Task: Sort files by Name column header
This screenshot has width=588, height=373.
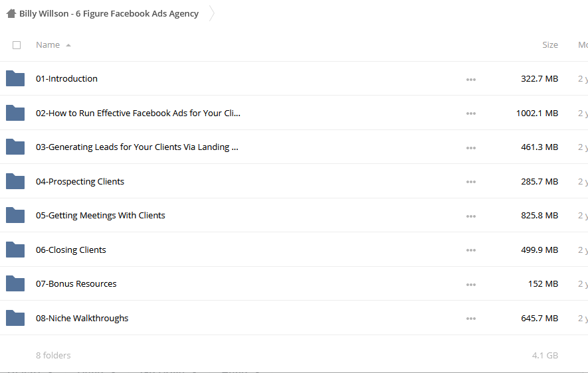Action: tap(48, 45)
